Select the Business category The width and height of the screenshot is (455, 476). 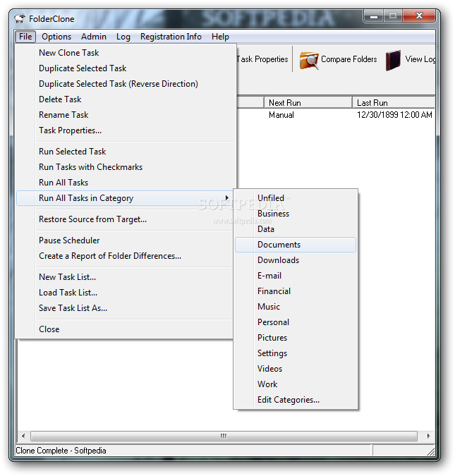(x=296, y=214)
